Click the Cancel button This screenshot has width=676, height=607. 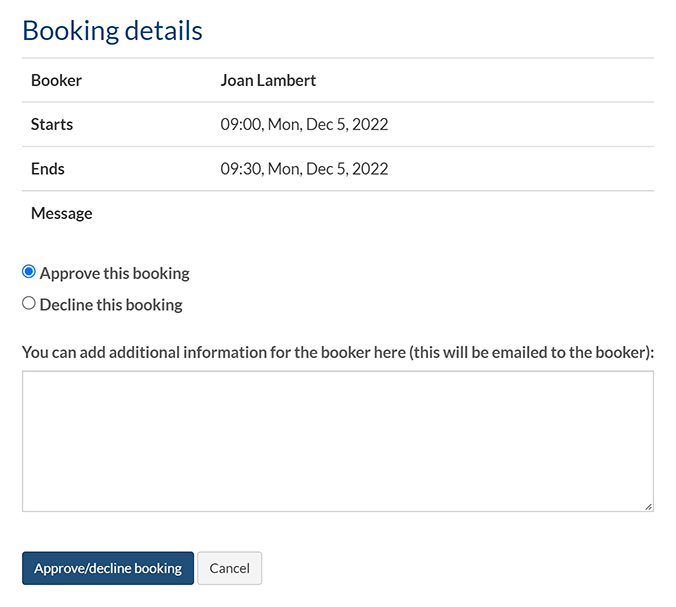tap(229, 568)
